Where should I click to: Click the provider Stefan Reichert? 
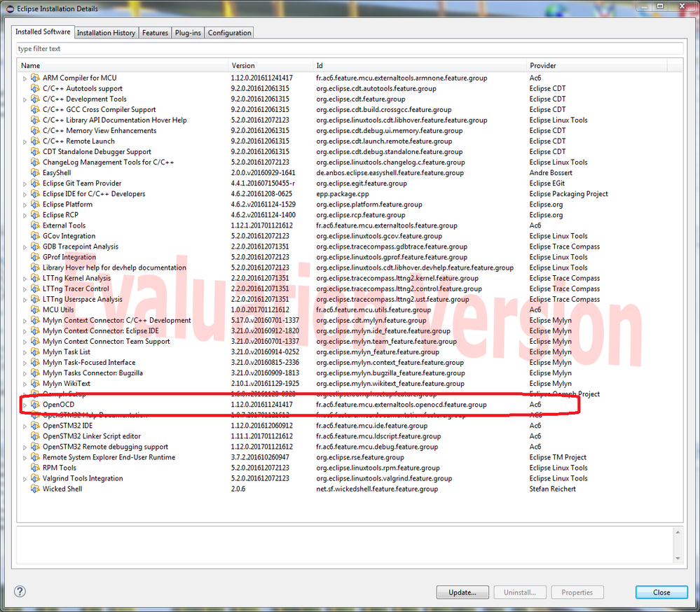coord(552,489)
